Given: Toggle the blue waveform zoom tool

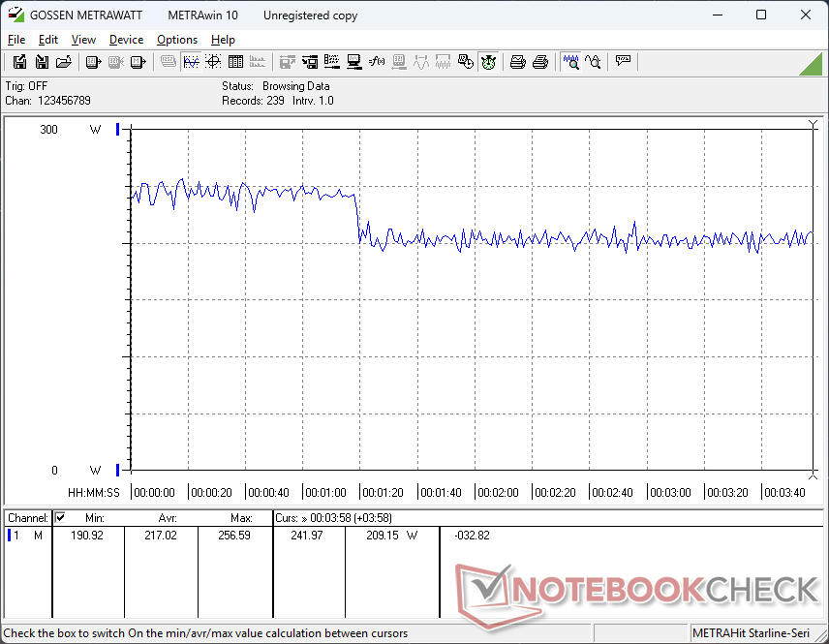Looking at the screenshot, I should 570,62.
